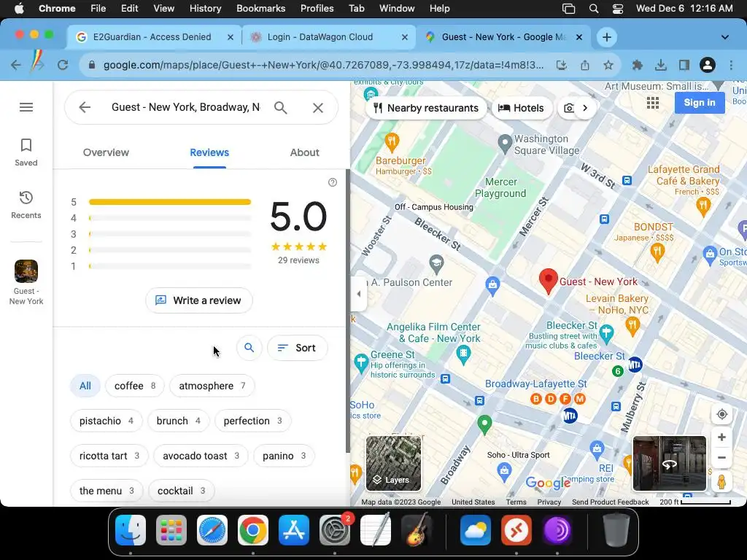Click the Bareburger restaurant marker
Image resolution: width=747 pixels, height=560 pixels.
392,141
